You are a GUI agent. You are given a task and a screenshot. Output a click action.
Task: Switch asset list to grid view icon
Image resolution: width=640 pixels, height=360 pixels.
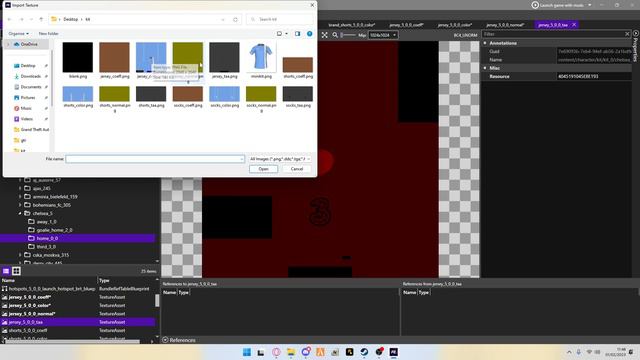pyautogui.click(x=16, y=271)
